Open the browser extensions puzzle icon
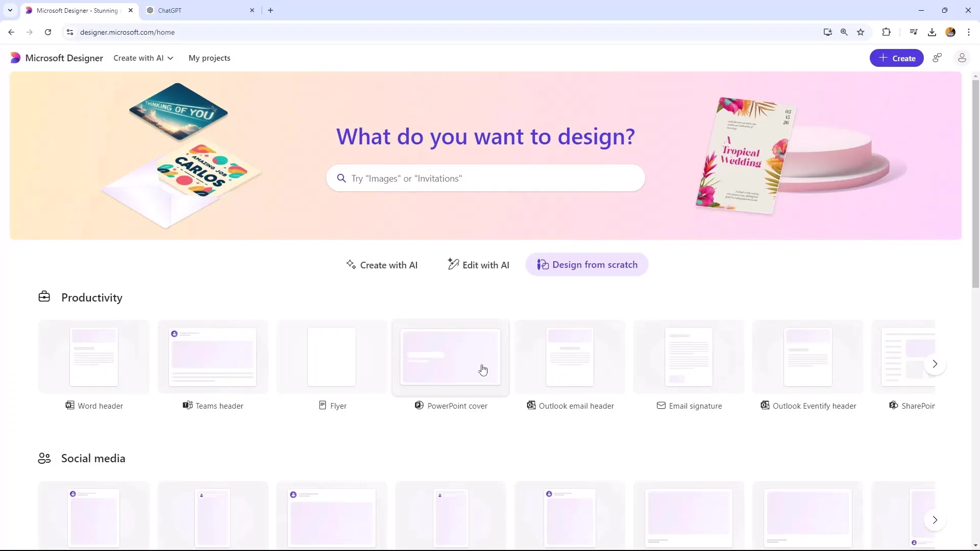This screenshot has height=551, width=980. (x=886, y=32)
